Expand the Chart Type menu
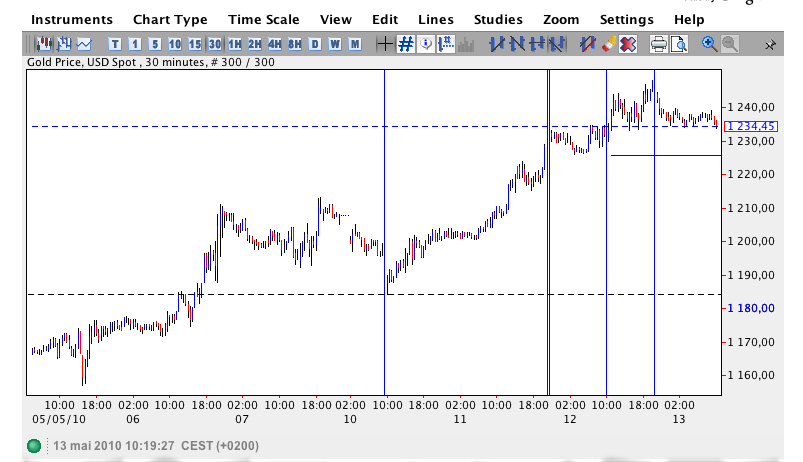 click(170, 19)
